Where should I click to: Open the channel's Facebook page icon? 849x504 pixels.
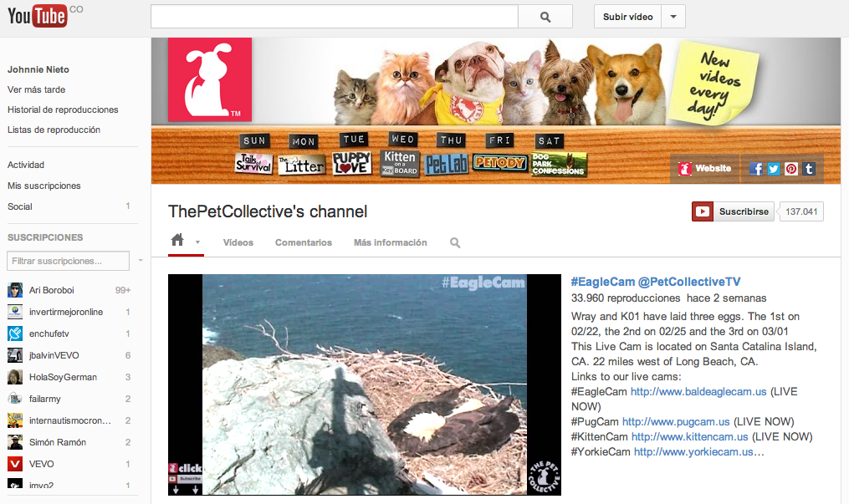(756, 168)
